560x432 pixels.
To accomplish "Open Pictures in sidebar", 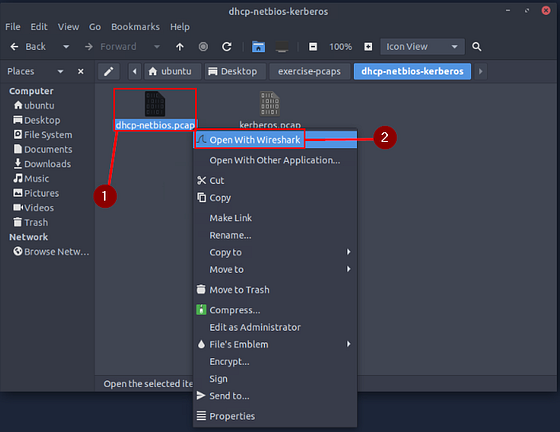I will click(36, 194).
